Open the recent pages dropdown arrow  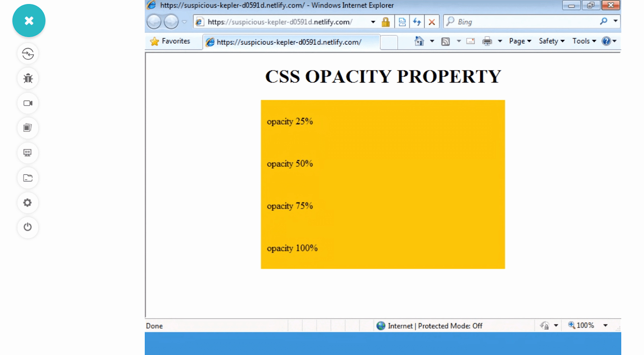coord(184,22)
